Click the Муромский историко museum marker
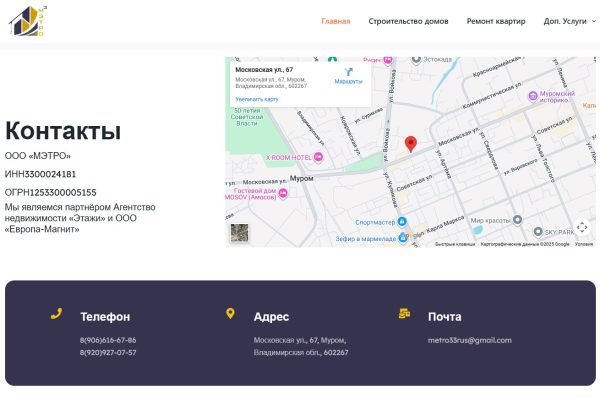The image size is (600, 400). click(533, 96)
